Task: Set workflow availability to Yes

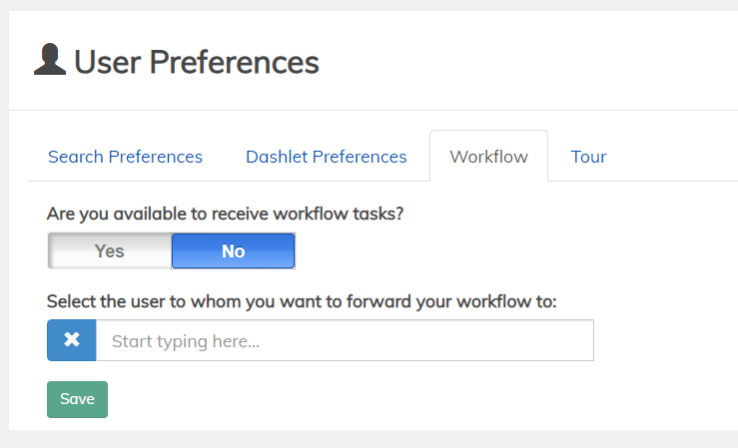Action: click(x=110, y=251)
